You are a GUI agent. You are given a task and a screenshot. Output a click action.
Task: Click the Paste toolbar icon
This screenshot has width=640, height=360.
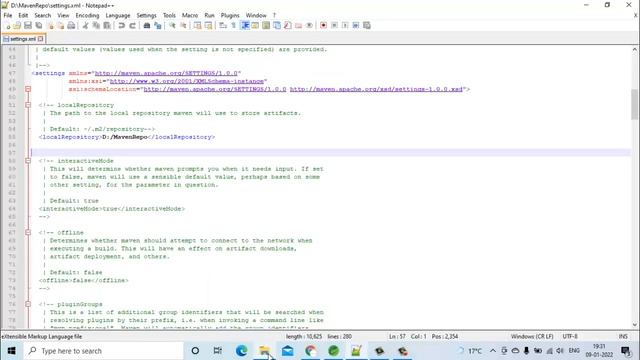[107, 25]
